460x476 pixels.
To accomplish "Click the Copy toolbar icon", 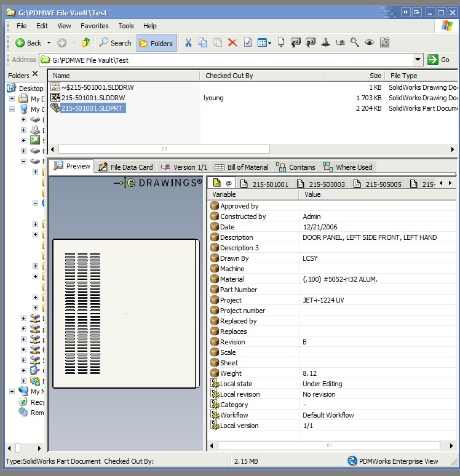I will pyautogui.click(x=203, y=43).
